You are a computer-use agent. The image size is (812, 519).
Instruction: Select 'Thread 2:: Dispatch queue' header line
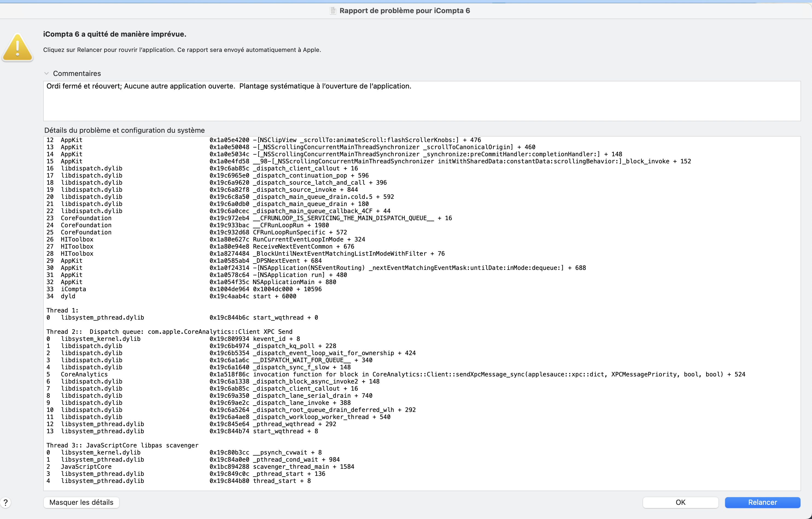[x=169, y=332]
